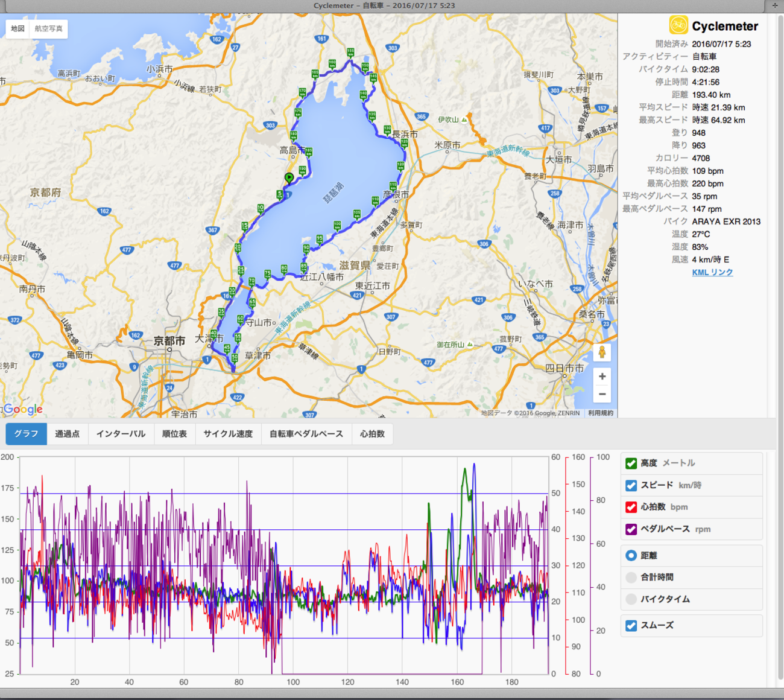Open the 利用規約 terms link on the map

pos(601,413)
